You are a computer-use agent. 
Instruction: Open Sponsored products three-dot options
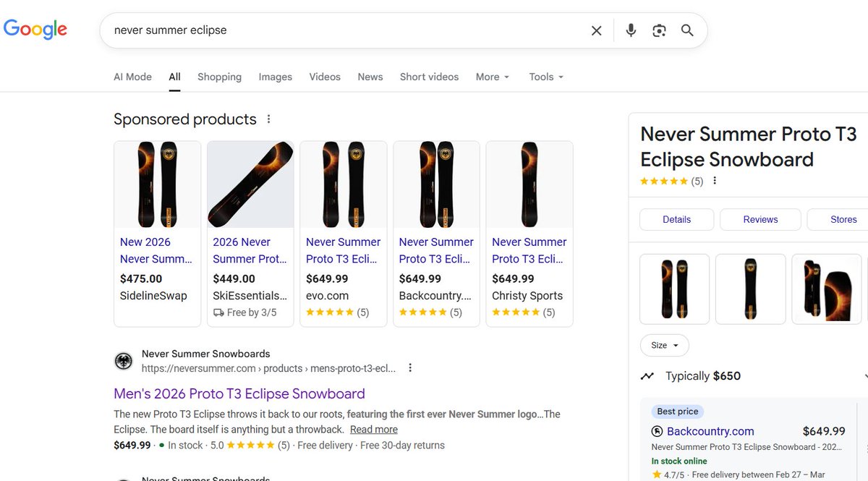[x=269, y=119]
